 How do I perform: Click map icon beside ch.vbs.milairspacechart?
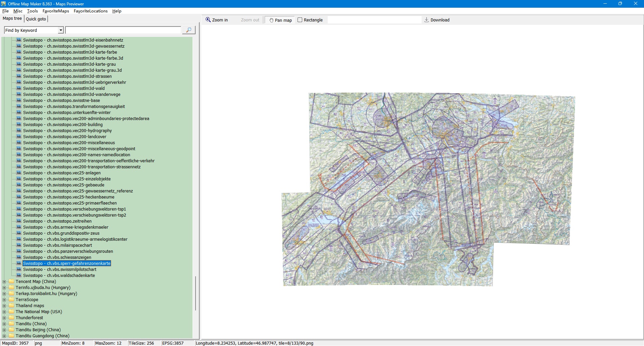click(19, 245)
